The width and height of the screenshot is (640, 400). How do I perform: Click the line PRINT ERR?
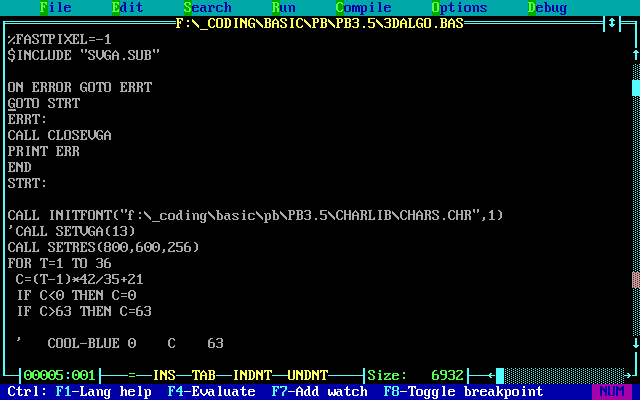coord(44,151)
